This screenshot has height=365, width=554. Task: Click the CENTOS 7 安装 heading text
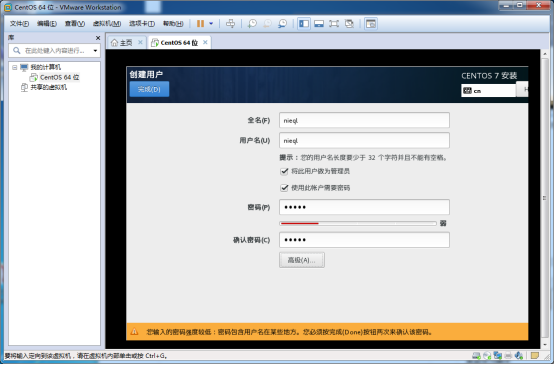coord(489,76)
